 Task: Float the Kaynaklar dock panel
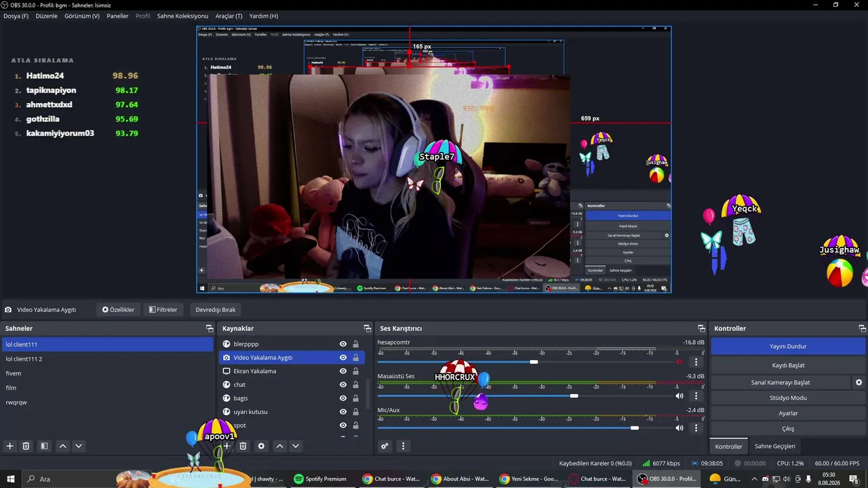click(x=367, y=328)
